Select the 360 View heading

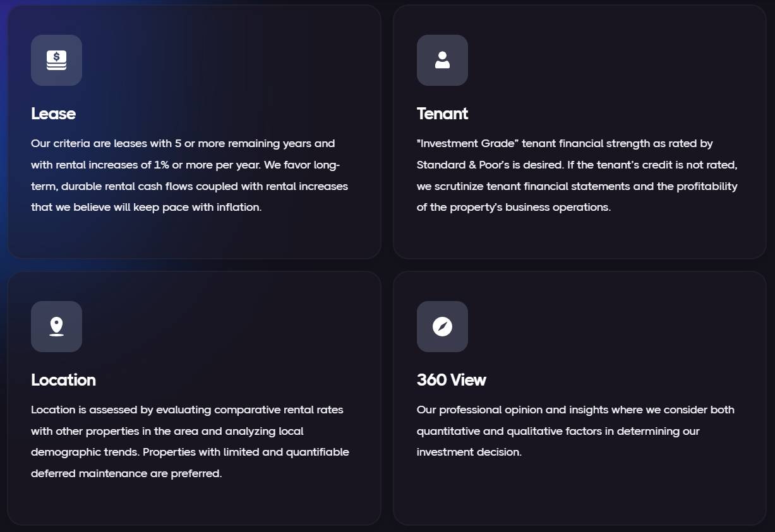(x=451, y=380)
